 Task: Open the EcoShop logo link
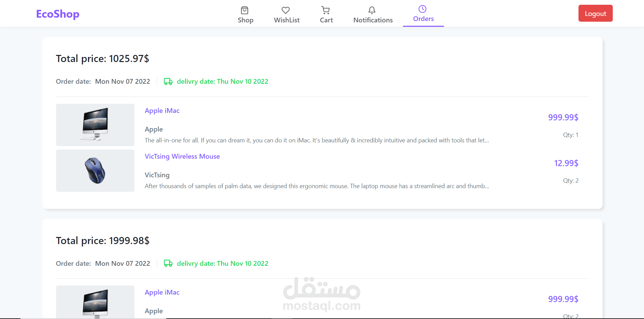58,14
